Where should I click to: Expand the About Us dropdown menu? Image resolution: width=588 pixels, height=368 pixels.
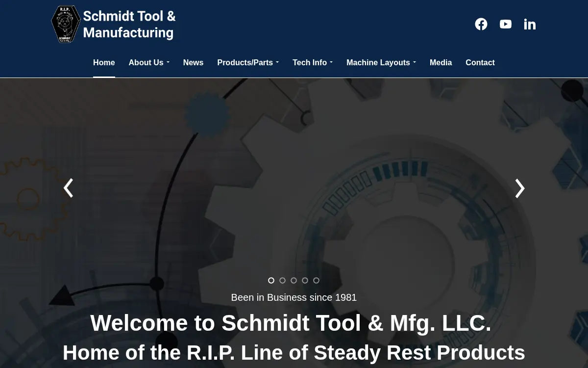149,62
